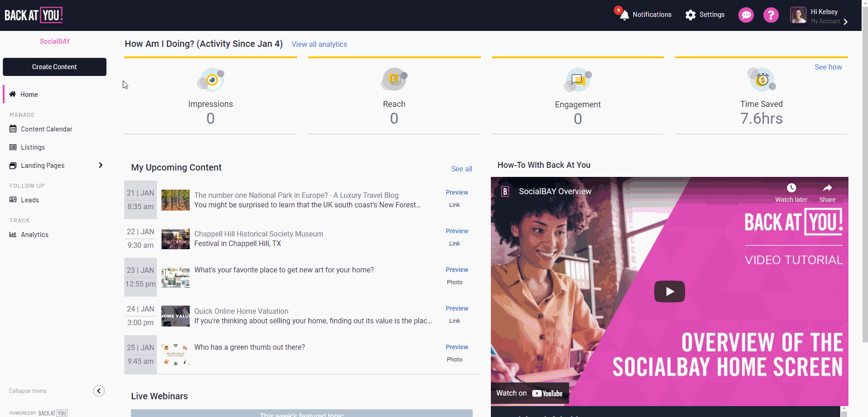Click the video panel scrollbar arrow
Viewport: 868px width, 417px height.
click(x=844, y=408)
